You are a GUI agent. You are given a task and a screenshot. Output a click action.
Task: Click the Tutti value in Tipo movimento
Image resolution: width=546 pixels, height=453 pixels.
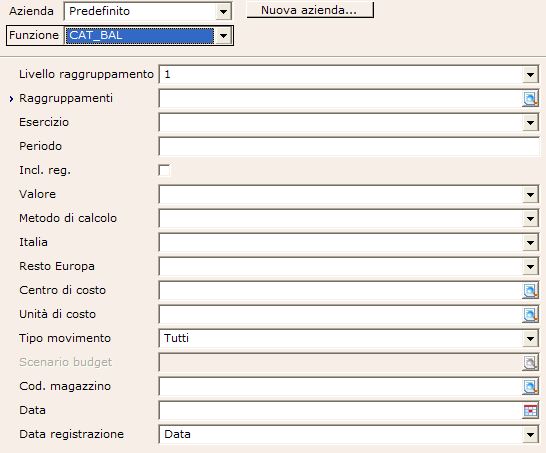[177, 338]
